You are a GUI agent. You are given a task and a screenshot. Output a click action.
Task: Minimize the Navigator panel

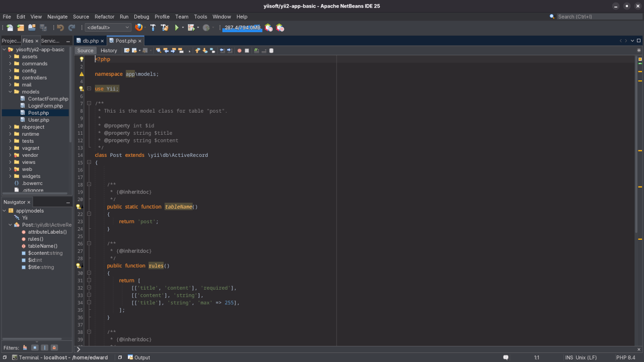(x=68, y=202)
